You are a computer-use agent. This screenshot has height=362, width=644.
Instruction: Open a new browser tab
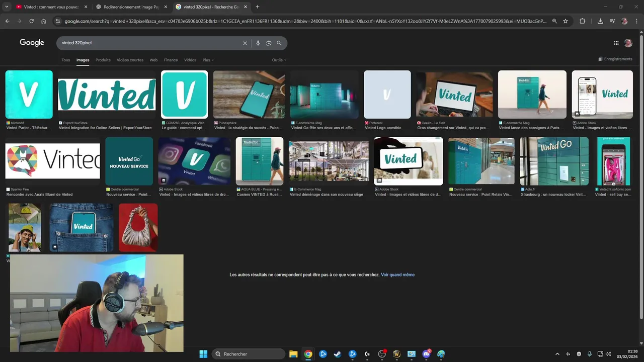click(x=258, y=7)
